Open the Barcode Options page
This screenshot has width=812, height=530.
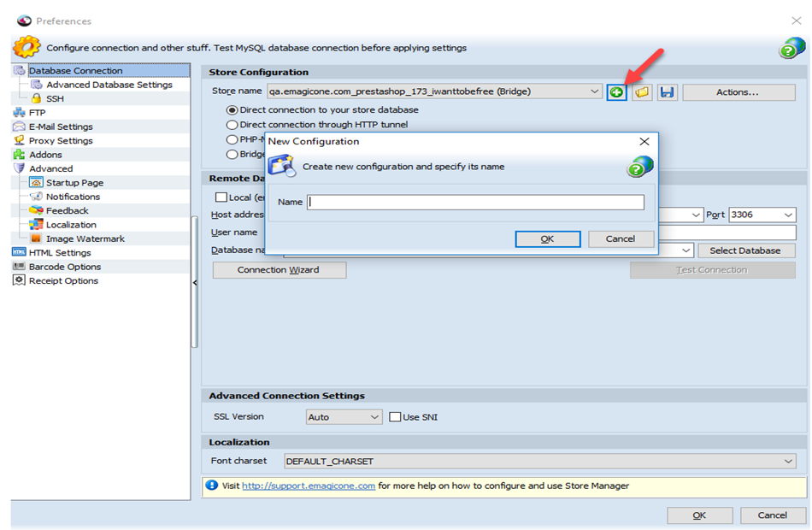click(65, 267)
